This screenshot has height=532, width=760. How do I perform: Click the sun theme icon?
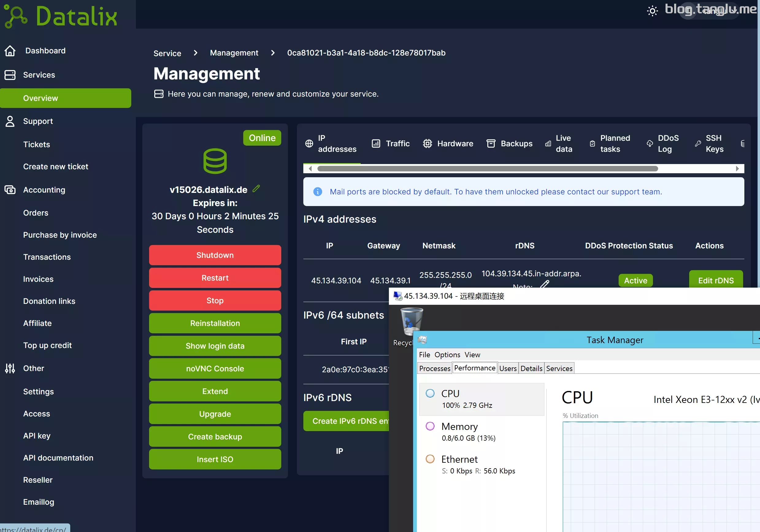click(652, 11)
